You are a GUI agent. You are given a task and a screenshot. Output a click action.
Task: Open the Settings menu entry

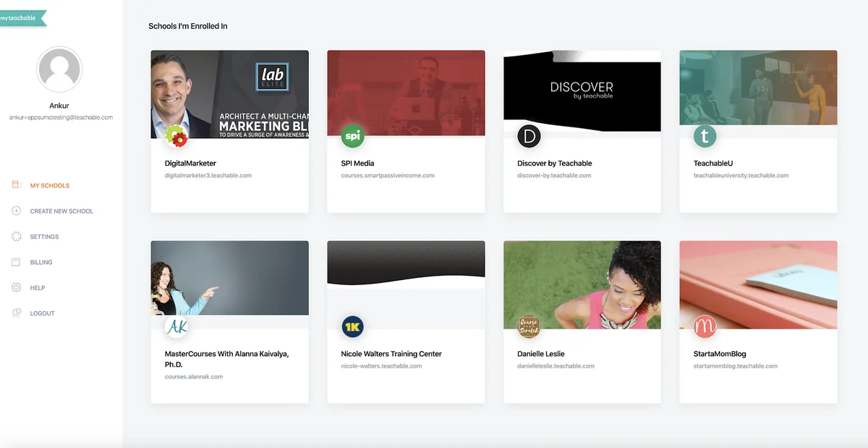44,237
